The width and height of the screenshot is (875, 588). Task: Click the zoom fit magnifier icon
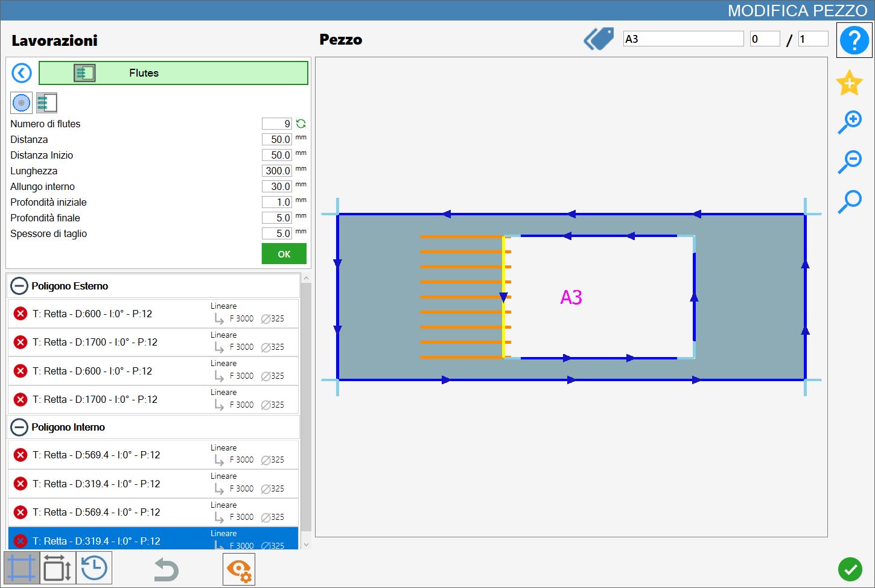coord(850,201)
